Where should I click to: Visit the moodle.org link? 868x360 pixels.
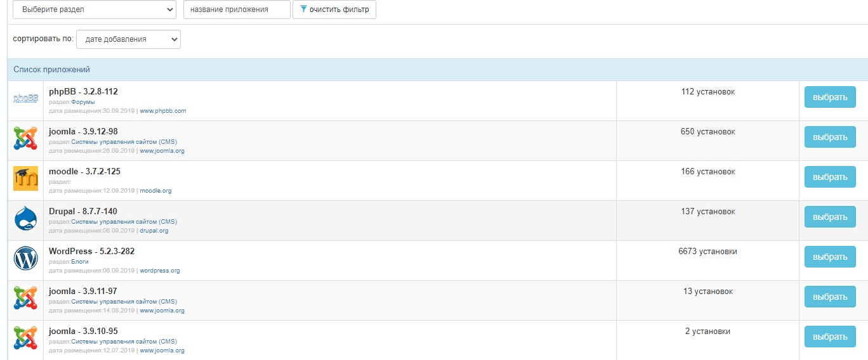[x=155, y=191]
